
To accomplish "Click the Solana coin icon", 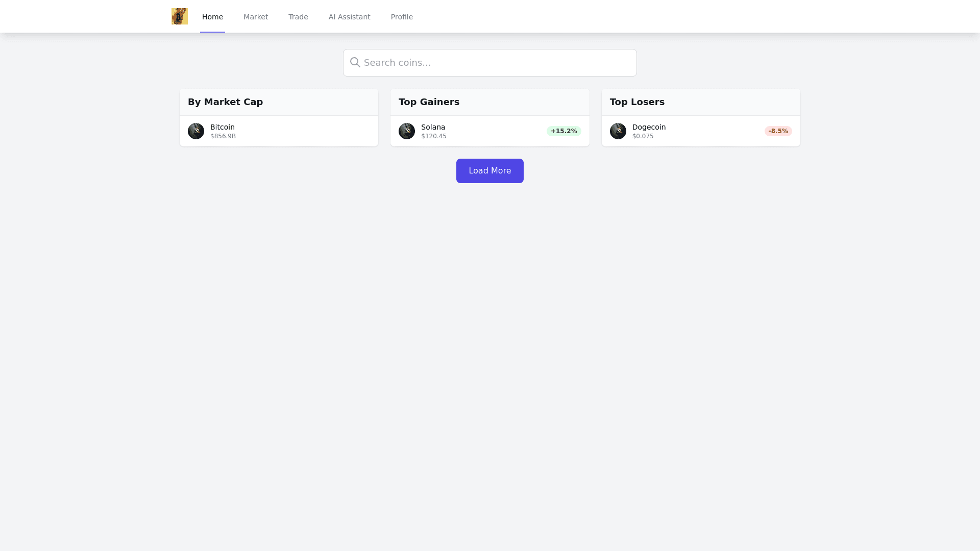I will click(407, 131).
